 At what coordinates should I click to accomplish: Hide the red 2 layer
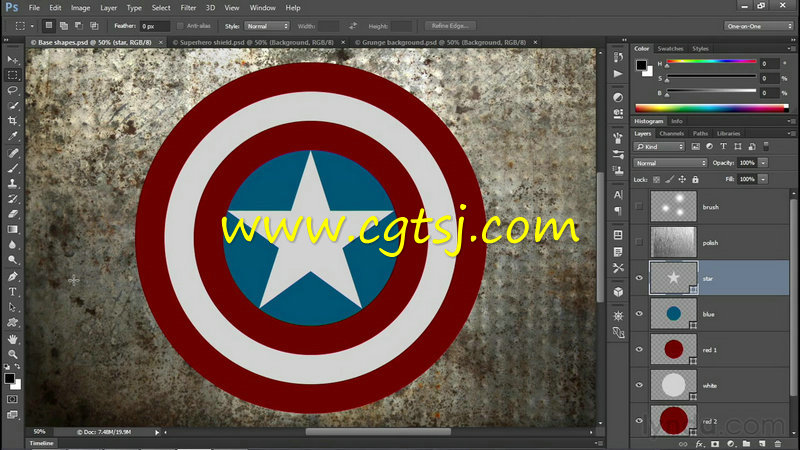[x=639, y=421]
